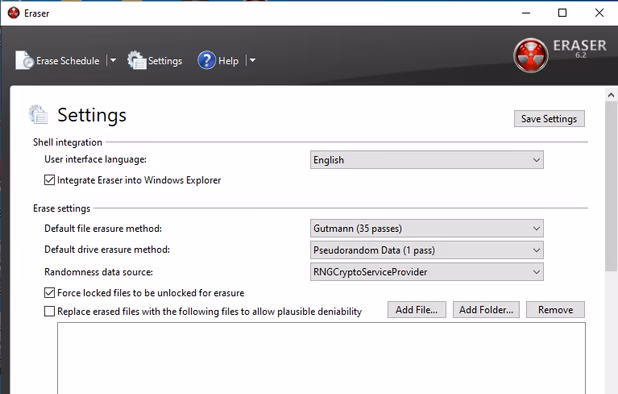Click the Eraser app icon in title bar

pos(13,13)
